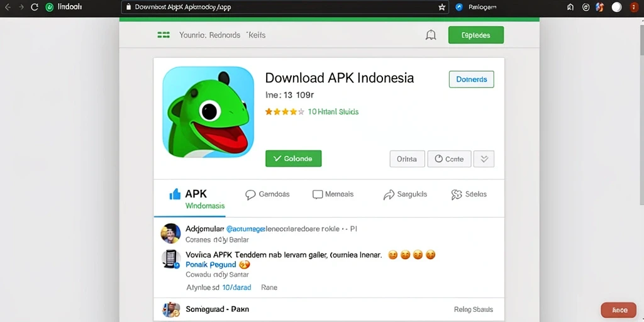Click speech bubble icon beside 'Gemdoas'
644x322 pixels.
pos(250,195)
